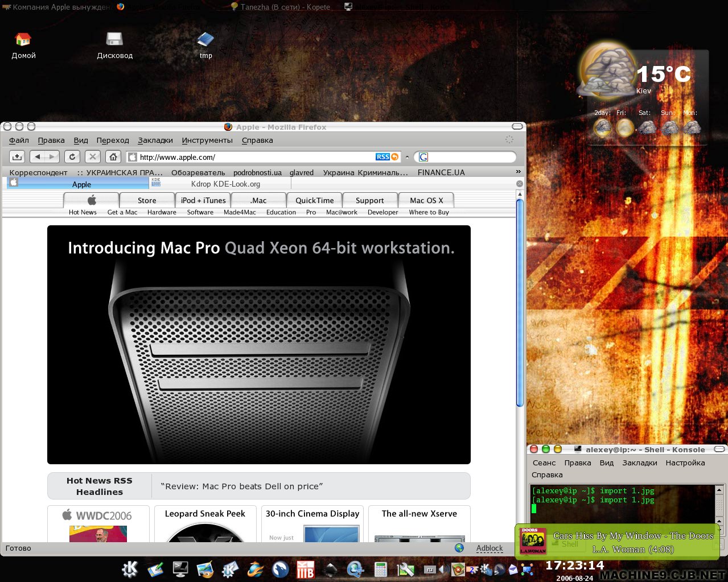Open the address bar history dropdown arrow
The image size is (728, 582).
click(407, 157)
